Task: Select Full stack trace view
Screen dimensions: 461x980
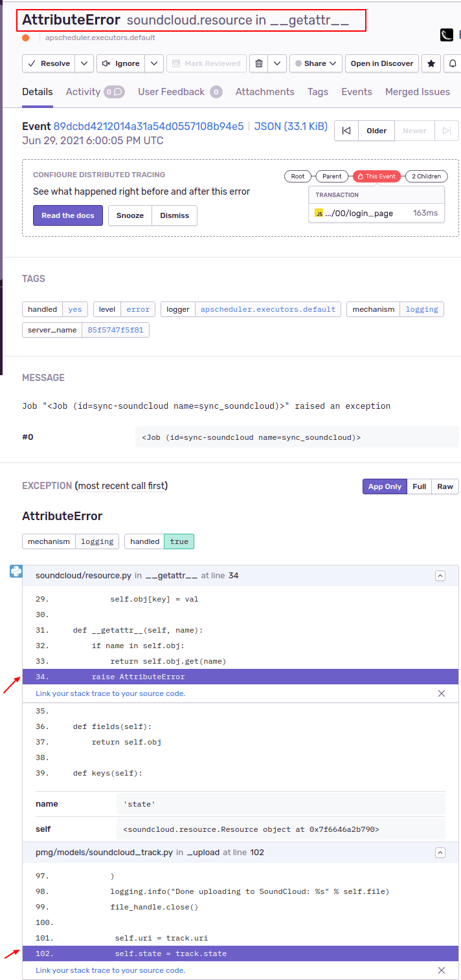Action: click(420, 486)
